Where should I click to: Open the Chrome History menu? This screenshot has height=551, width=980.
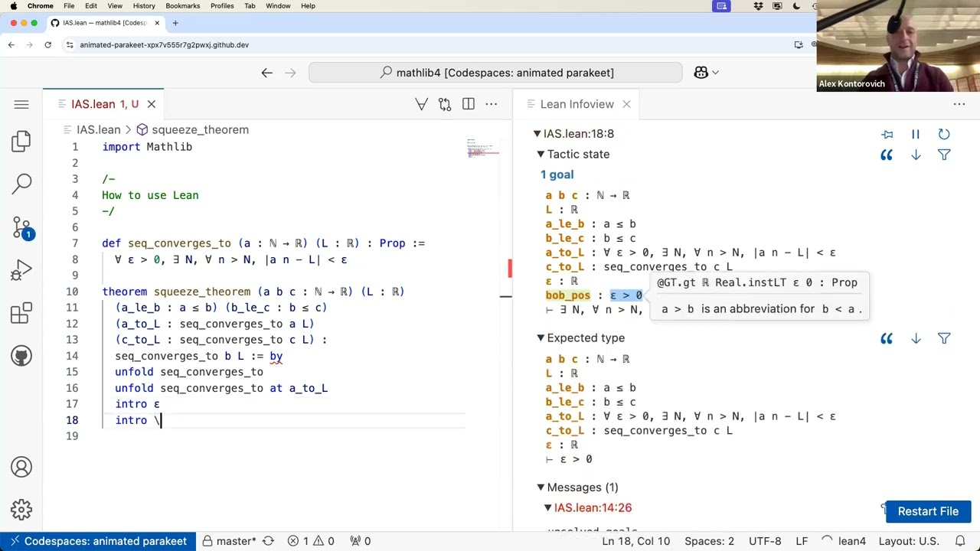click(144, 6)
